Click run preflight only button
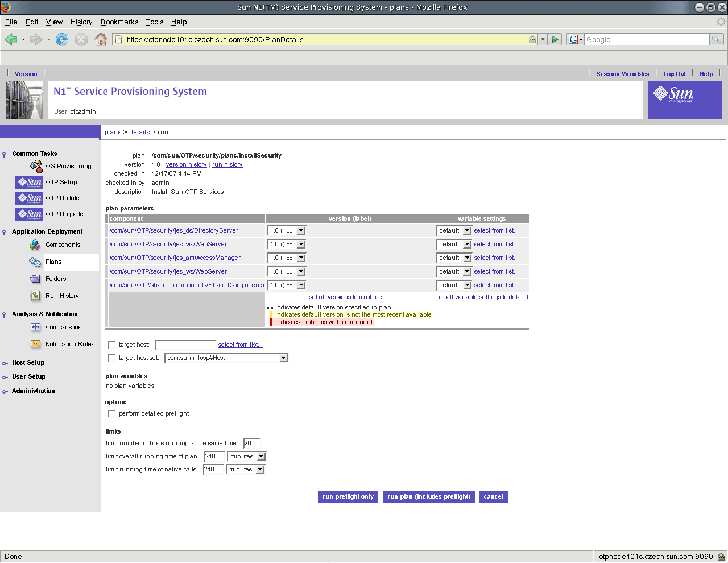 [x=348, y=496]
